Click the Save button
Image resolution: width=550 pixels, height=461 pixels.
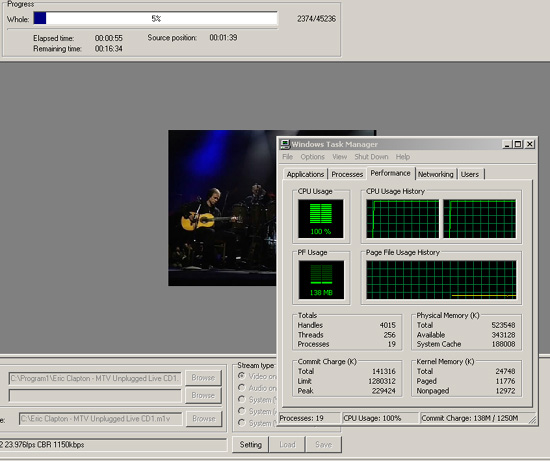(323, 445)
